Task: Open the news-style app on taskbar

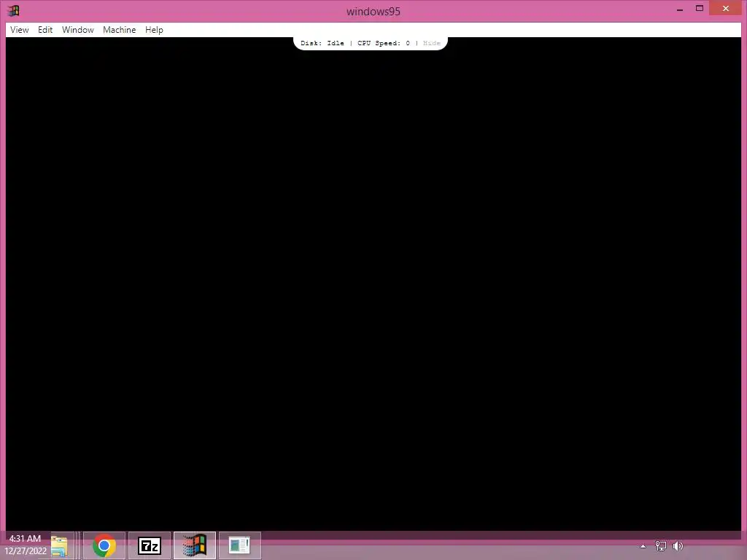Action: point(239,545)
